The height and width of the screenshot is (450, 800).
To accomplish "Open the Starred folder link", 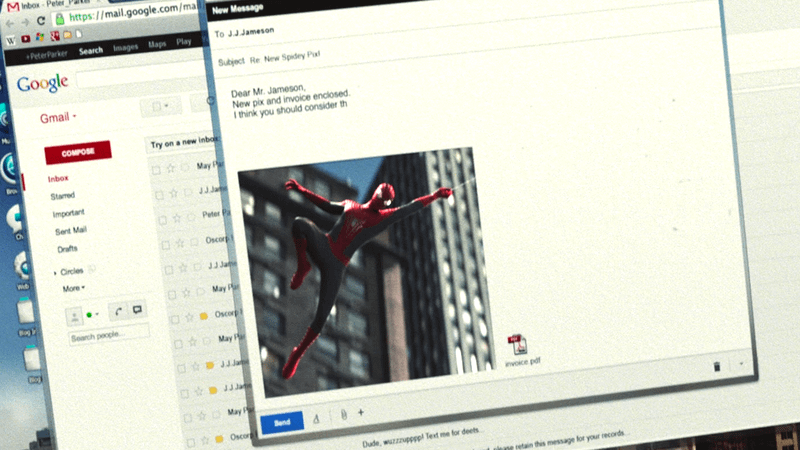I will pos(63,196).
